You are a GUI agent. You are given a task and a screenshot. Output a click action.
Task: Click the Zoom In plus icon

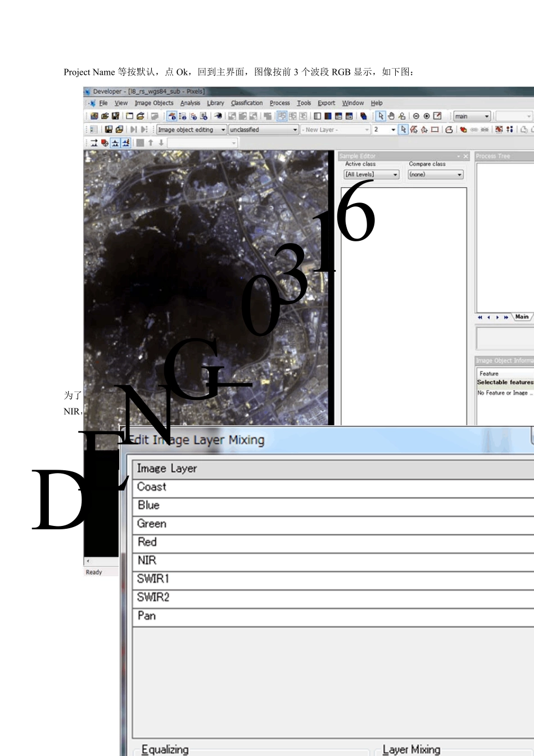tap(427, 116)
